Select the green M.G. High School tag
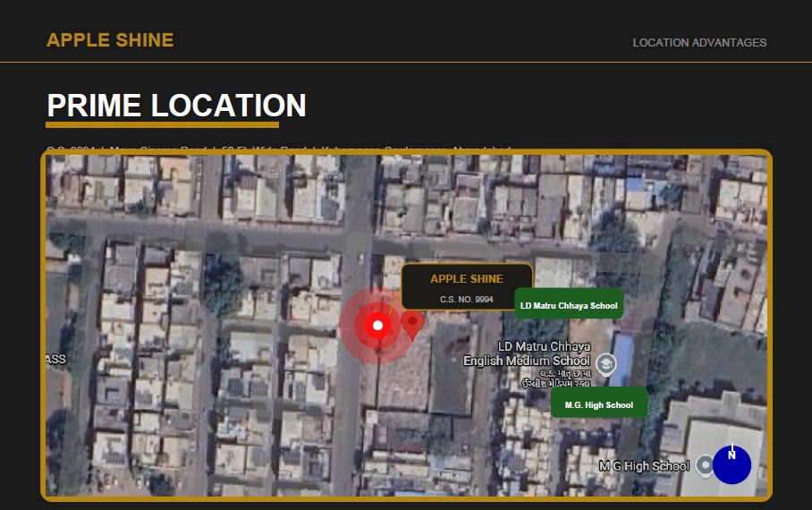 598,404
